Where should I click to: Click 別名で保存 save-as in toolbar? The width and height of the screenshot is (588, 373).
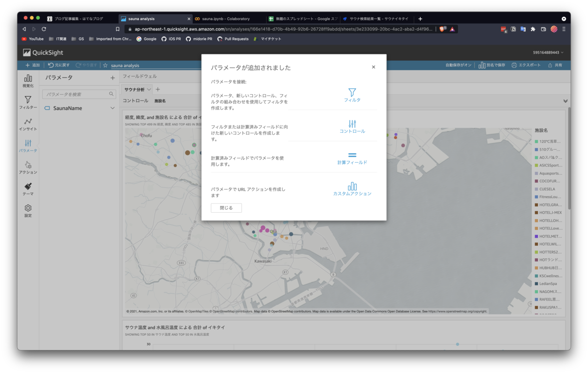491,65
